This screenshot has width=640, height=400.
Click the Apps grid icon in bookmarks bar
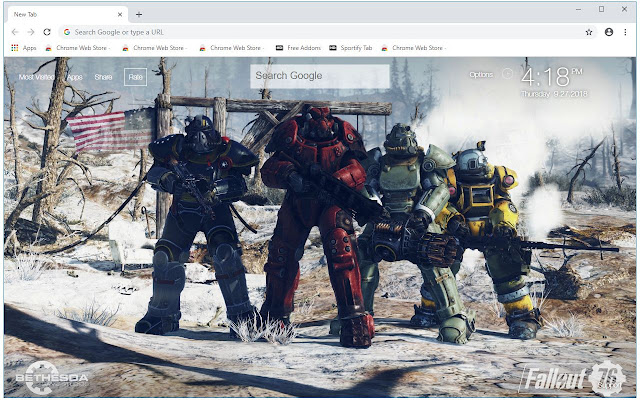click(x=15, y=48)
